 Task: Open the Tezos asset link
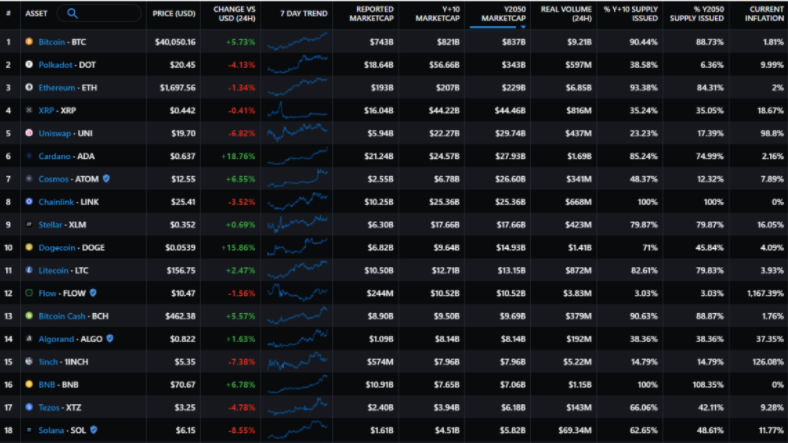click(49, 407)
